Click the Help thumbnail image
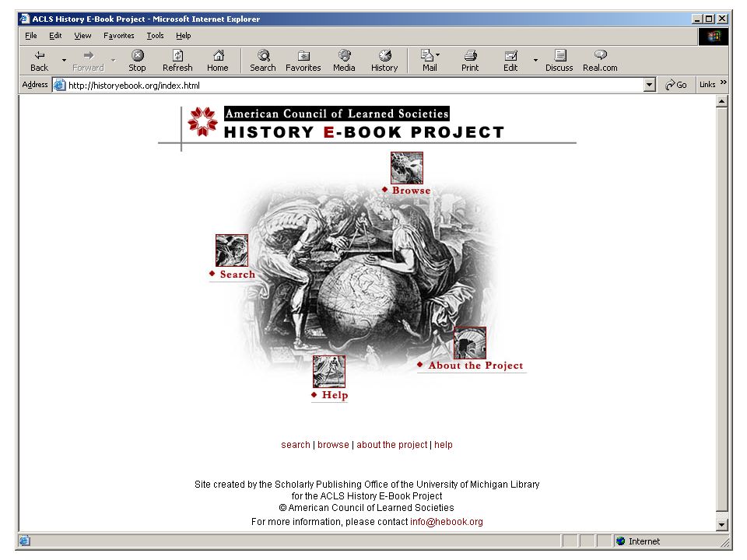This screenshot has height=560, width=747. [329, 372]
